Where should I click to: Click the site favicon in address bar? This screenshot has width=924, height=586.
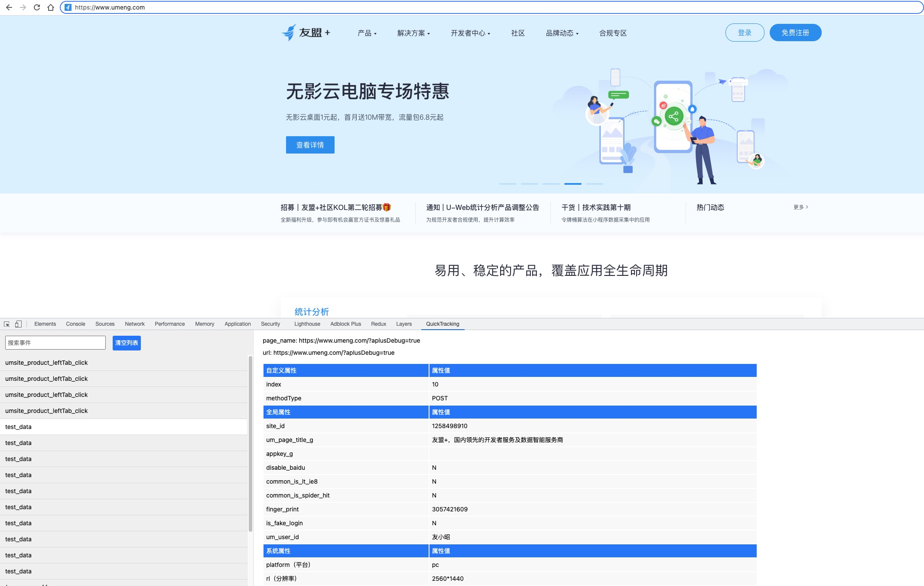pos(68,7)
